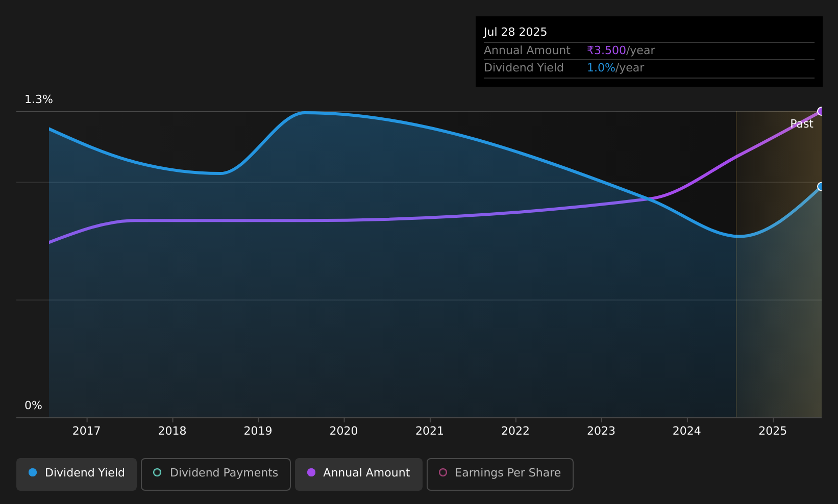Image resolution: width=838 pixels, height=504 pixels.
Task: Click the 'Past' label on chart
Action: click(x=801, y=124)
